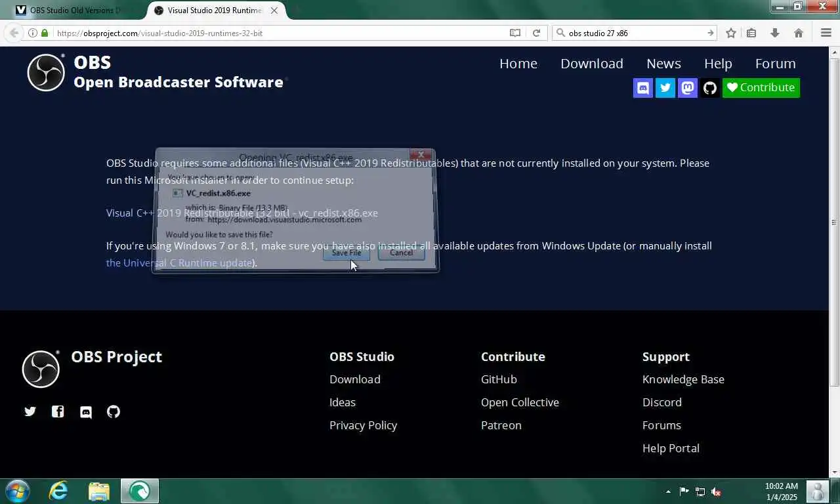
Task: Click the VC_redist.x86.exe file name in the dialog
Action: click(219, 193)
